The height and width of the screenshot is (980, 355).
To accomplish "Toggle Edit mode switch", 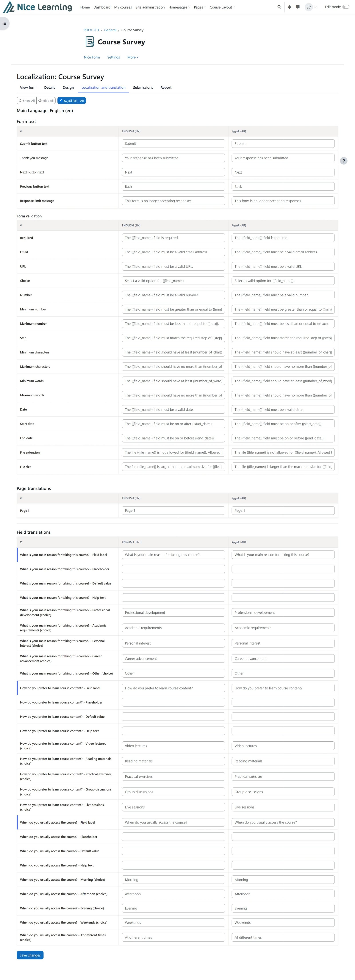I will pos(345,7).
